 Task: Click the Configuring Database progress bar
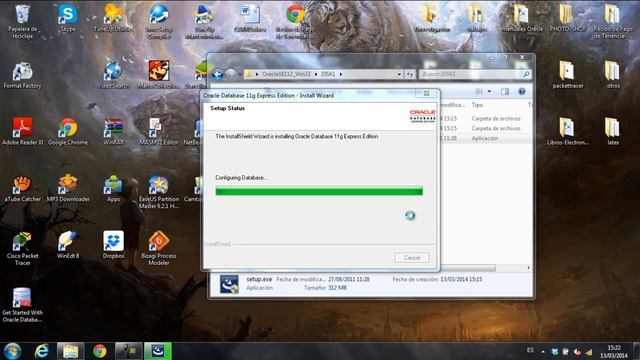[x=319, y=191]
